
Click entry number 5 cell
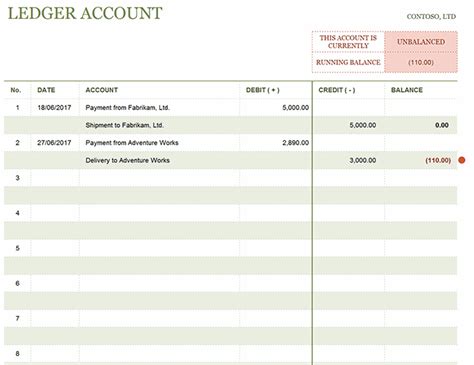pyautogui.click(x=17, y=248)
